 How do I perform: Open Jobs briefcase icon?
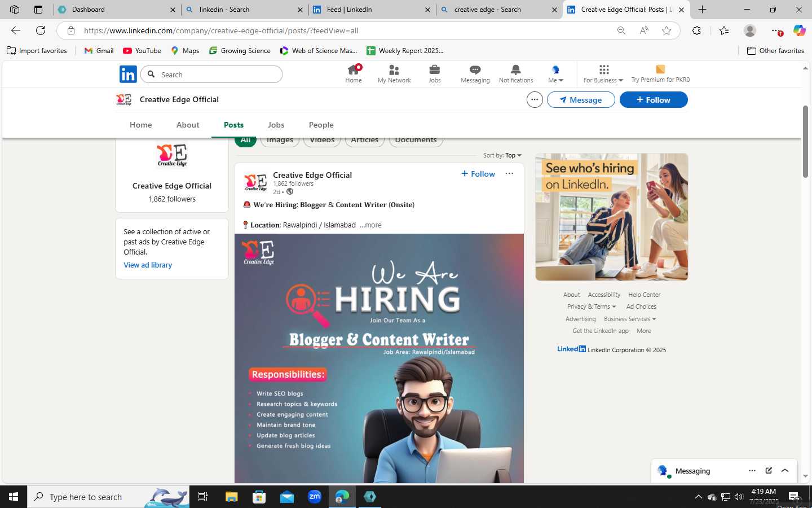click(x=434, y=74)
